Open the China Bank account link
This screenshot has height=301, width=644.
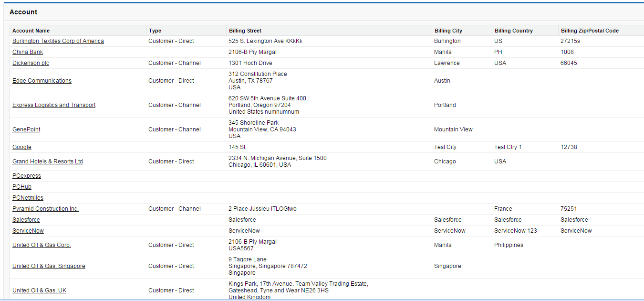click(x=28, y=52)
